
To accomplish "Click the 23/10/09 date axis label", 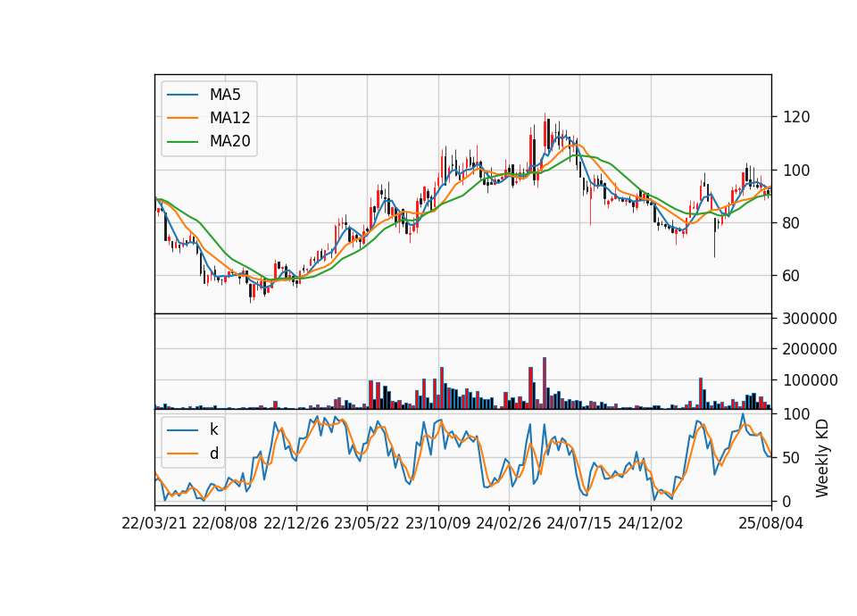I will tap(437, 523).
